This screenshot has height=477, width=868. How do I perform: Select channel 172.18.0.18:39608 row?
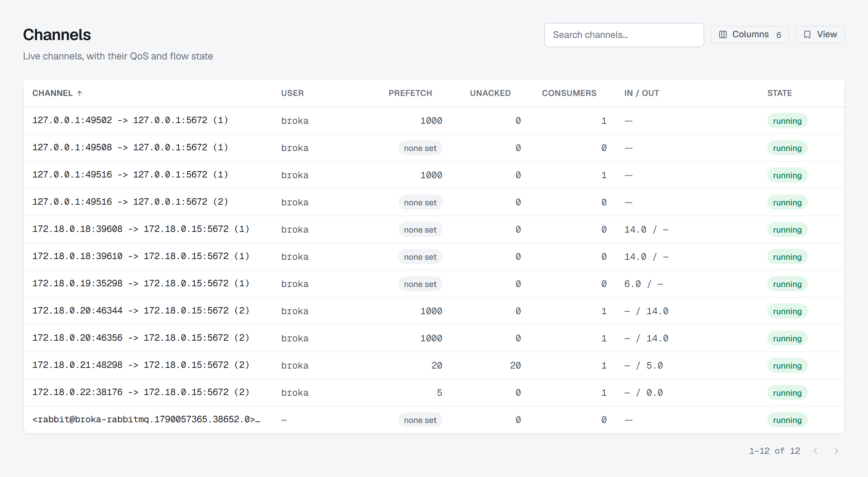434,229
